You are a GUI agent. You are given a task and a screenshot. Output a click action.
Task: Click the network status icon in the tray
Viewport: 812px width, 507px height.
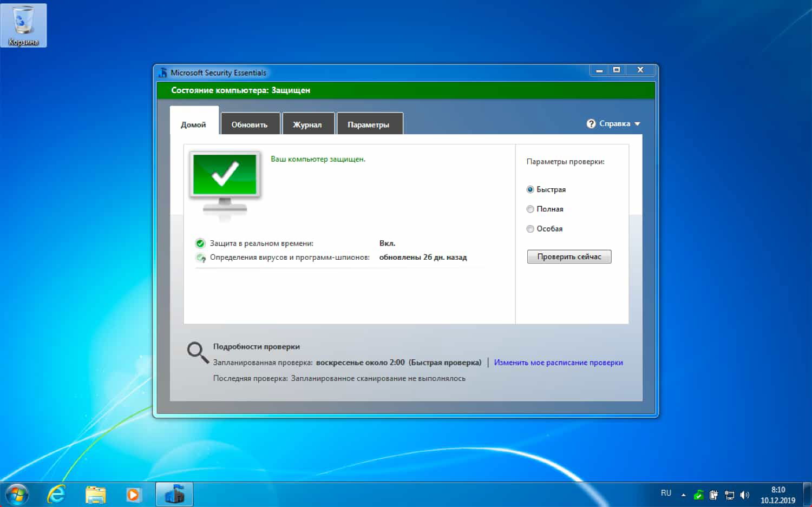[730, 494]
